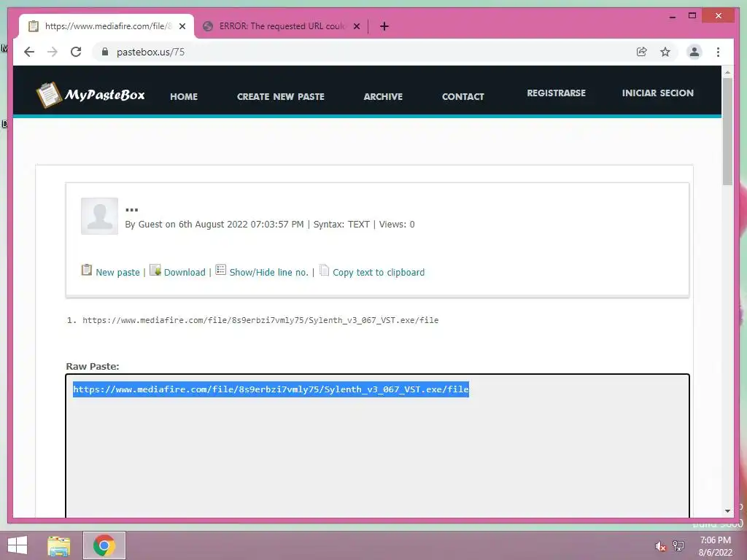Click the Download link

coord(185,273)
